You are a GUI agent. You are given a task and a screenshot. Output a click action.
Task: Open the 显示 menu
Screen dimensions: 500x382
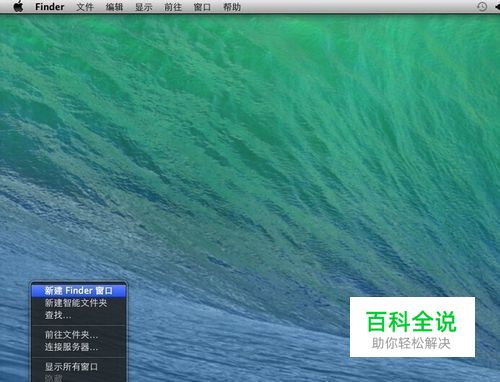144,7
